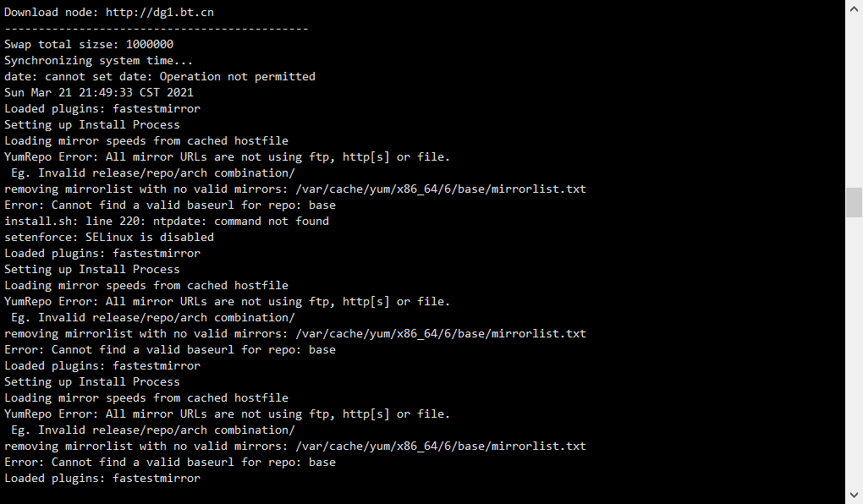The width and height of the screenshot is (863, 504).
Task: Click baseurl error line directly above install.sh
Action: (169, 205)
